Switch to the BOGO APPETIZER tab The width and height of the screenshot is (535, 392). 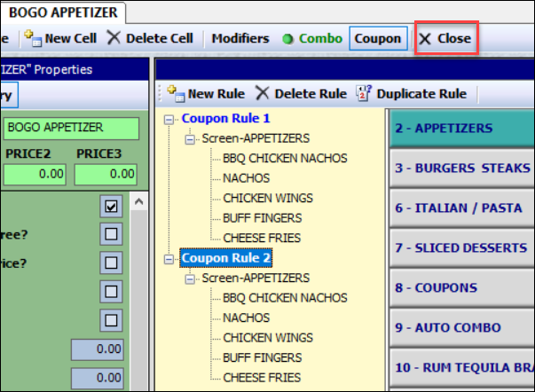point(63,12)
